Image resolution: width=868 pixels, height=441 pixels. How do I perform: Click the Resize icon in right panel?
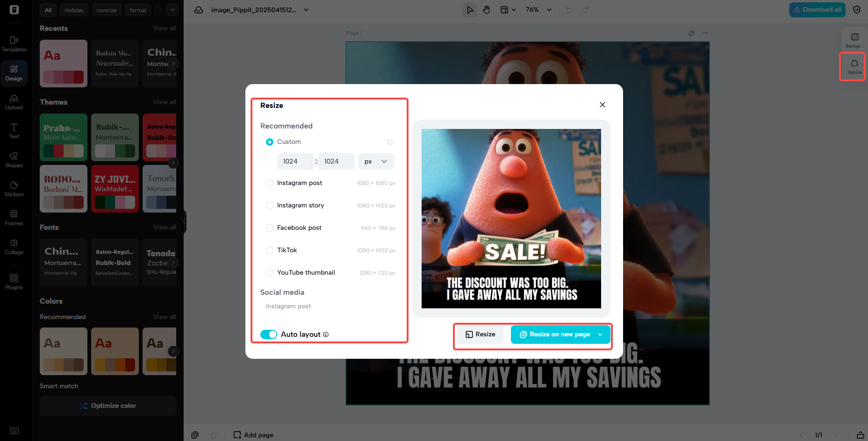(854, 66)
